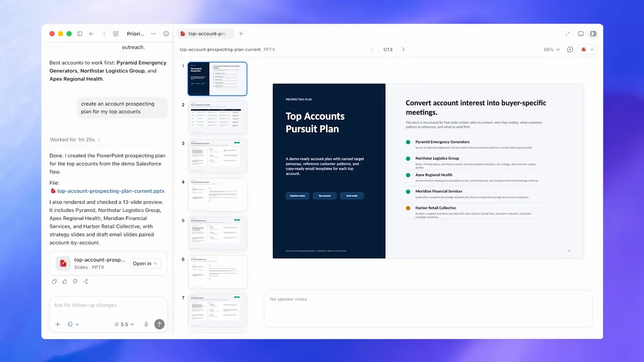Image resolution: width=644 pixels, height=362 pixels.
Task: Click the Ask for follow-up changes field
Action: [108, 305]
